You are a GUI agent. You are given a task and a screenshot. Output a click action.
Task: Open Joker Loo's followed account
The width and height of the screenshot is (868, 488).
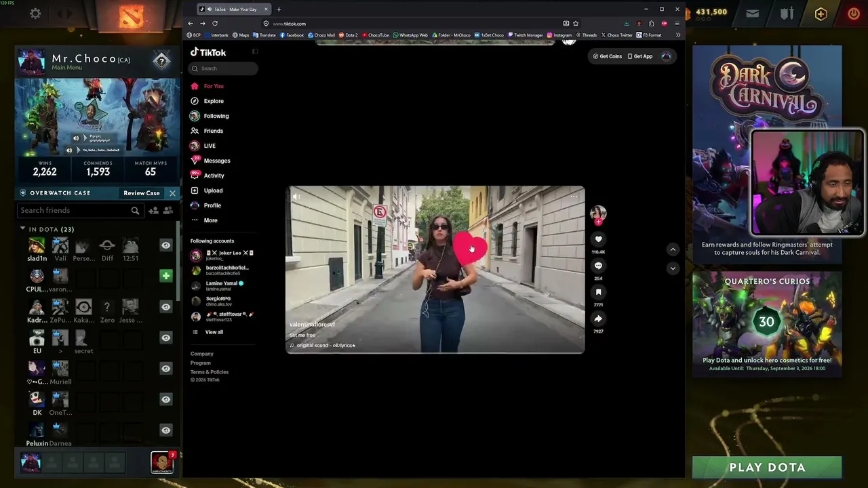(222, 256)
